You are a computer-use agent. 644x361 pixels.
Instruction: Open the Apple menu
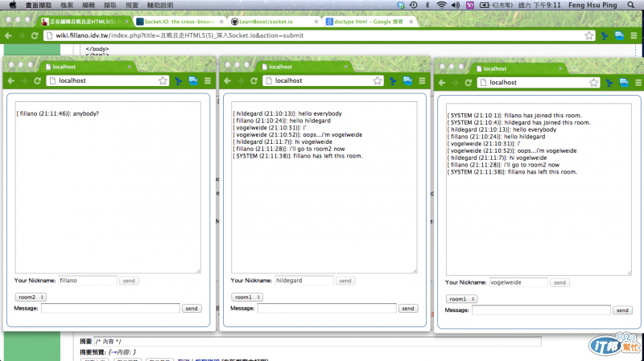coord(12,5)
